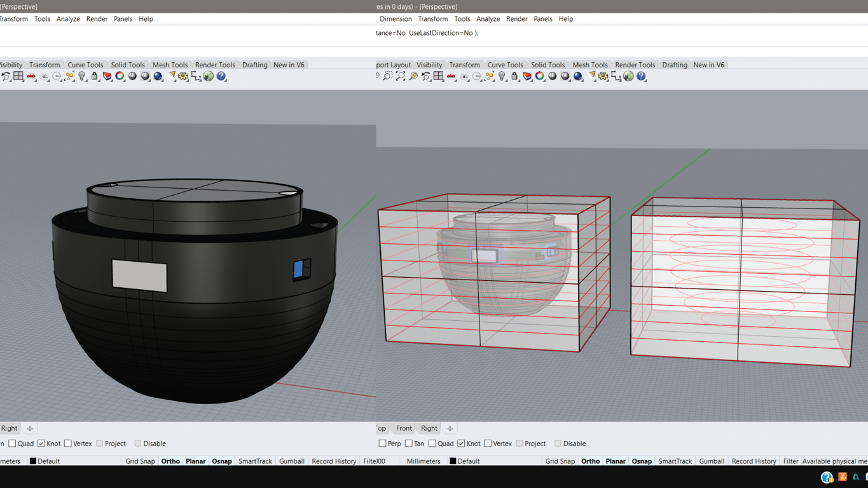Open the Millimeters units dropdown in status bar
The width and height of the screenshot is (868, 488).
[x=423, y=461]
